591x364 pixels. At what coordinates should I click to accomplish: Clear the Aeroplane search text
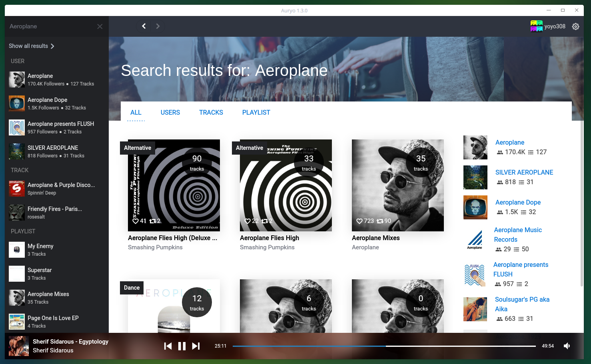point(100,26)
